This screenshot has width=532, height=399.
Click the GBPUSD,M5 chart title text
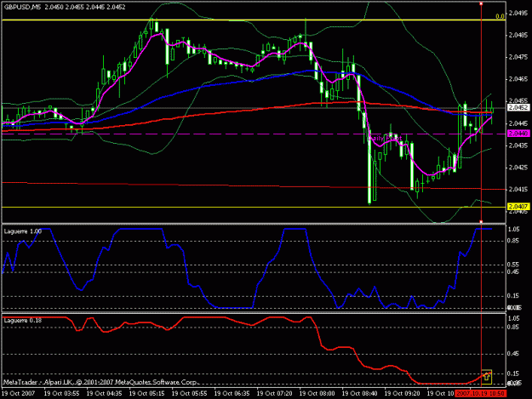pos(22,7)
